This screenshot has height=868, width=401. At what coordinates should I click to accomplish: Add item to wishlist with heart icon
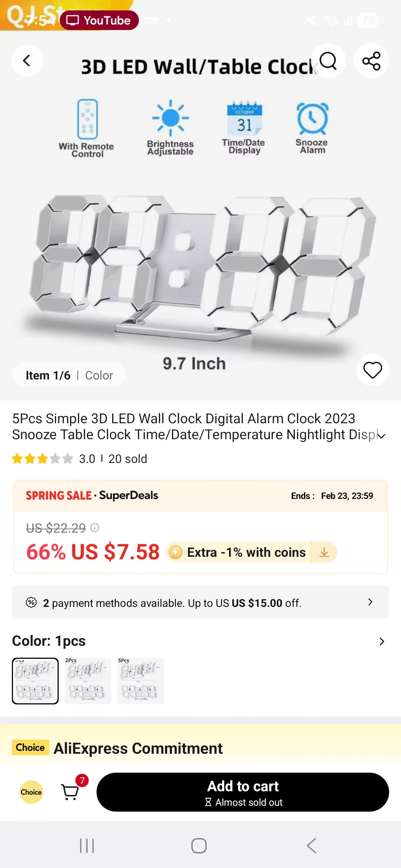pos(372,370)
